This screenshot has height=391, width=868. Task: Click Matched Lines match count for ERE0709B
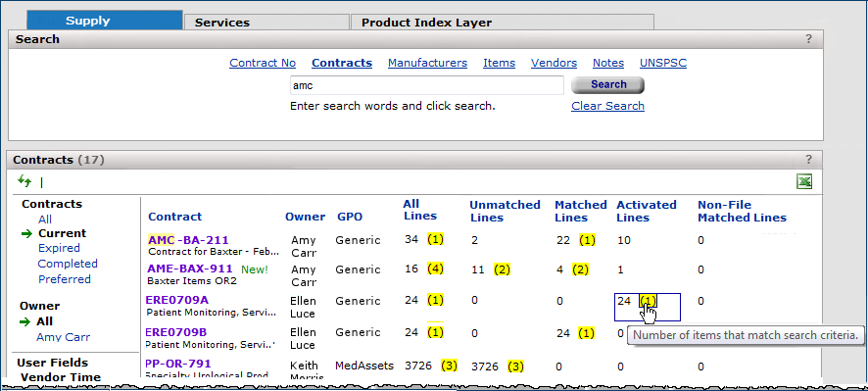pyautogui.click(x=587, y=333)
